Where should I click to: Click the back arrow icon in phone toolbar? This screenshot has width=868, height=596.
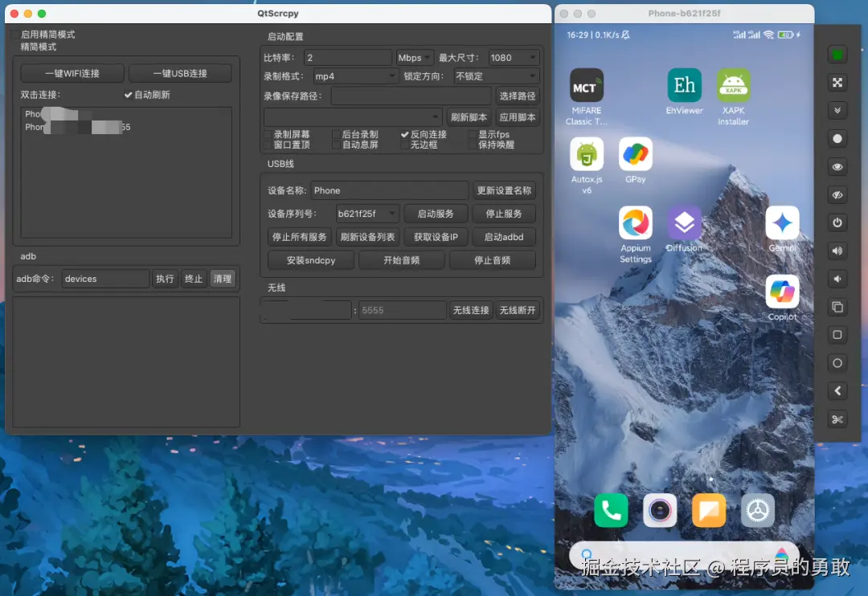(837, 391)
